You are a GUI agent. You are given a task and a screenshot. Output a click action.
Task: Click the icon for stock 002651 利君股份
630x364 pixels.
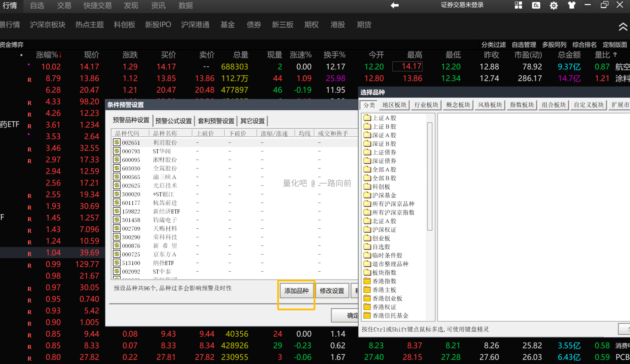coord(117,142)
